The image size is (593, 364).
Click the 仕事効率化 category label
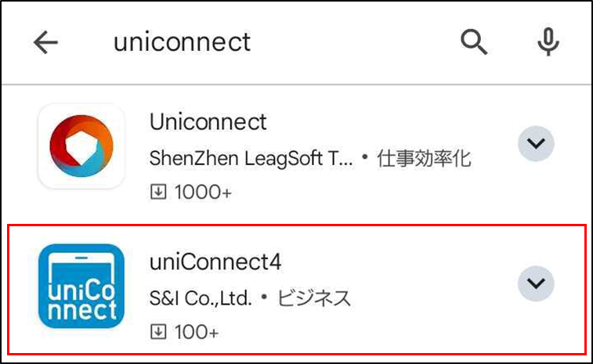424,158
